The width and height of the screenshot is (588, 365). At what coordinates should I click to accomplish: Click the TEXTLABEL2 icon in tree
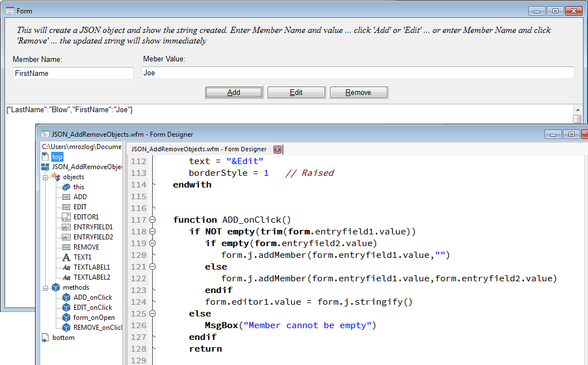coord(66,277)
